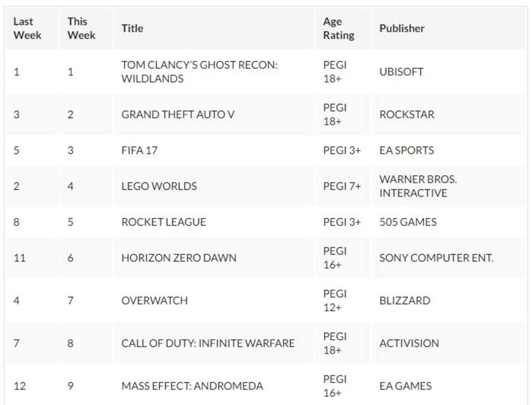Select the Ubisoft publisher cell
The width and height of the screenshot is (532, 405).
(x=449, y=72)
